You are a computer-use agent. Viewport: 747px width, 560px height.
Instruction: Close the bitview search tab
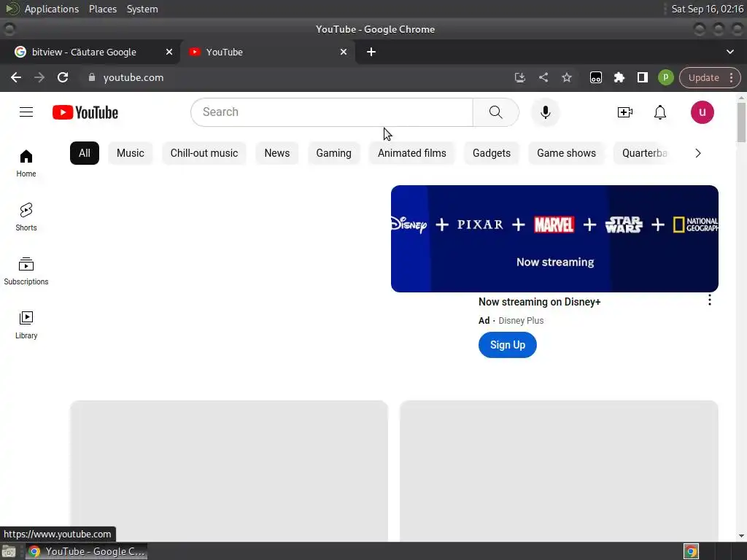click(169, 52)
